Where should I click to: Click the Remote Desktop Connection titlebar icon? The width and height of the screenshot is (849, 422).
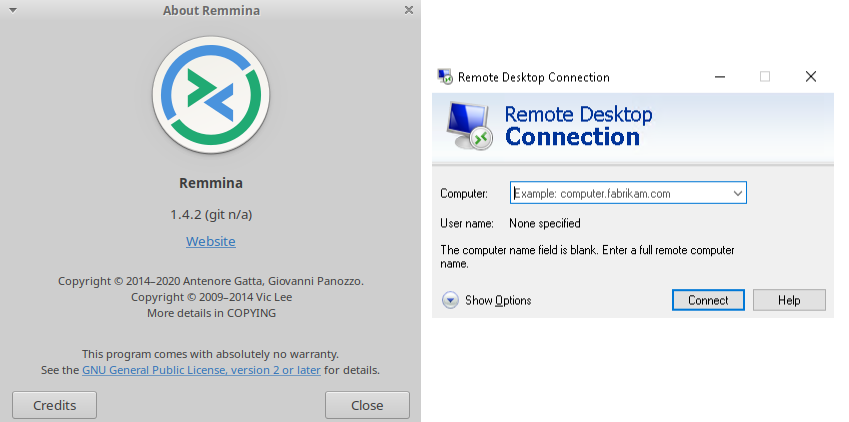[x=445, y=76]
